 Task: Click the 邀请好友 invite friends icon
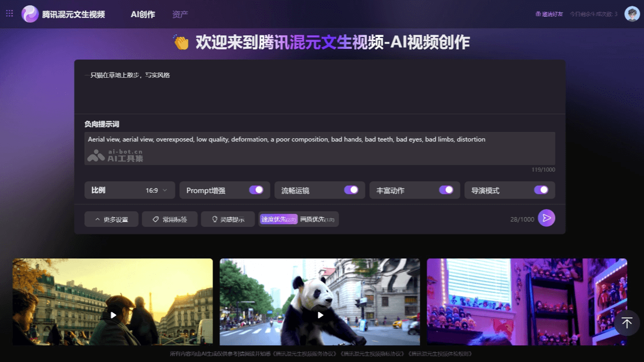(x=537, y=13)
